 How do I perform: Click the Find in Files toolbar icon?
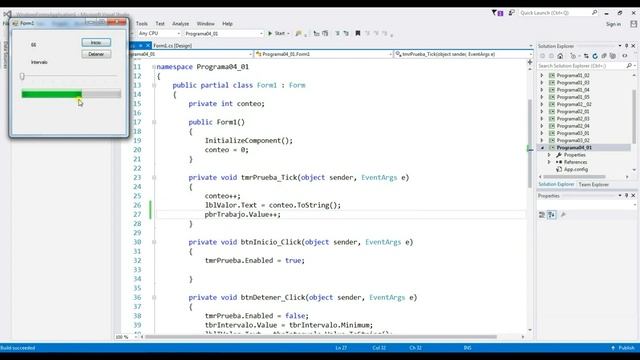299,33
